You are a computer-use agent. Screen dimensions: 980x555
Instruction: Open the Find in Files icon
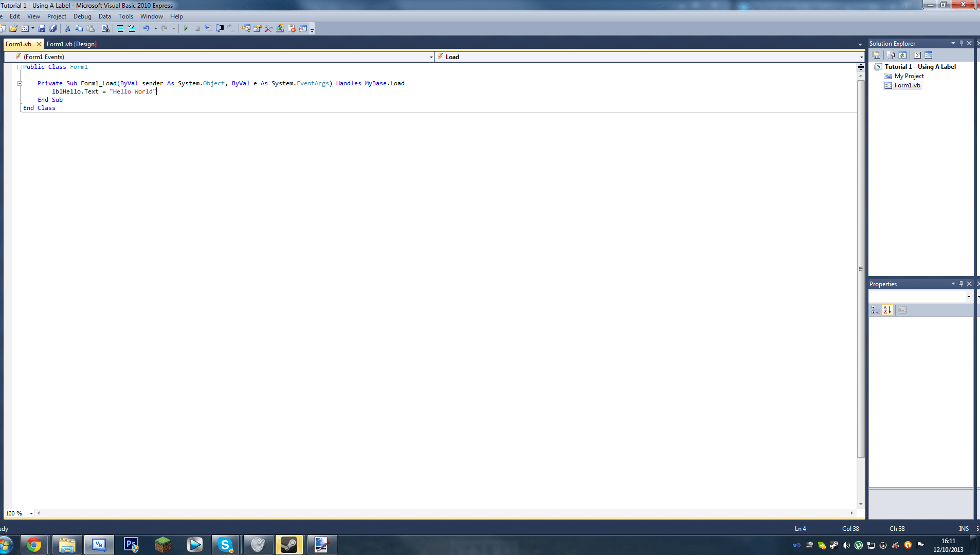pyautogui.click(x=105, y=29)
